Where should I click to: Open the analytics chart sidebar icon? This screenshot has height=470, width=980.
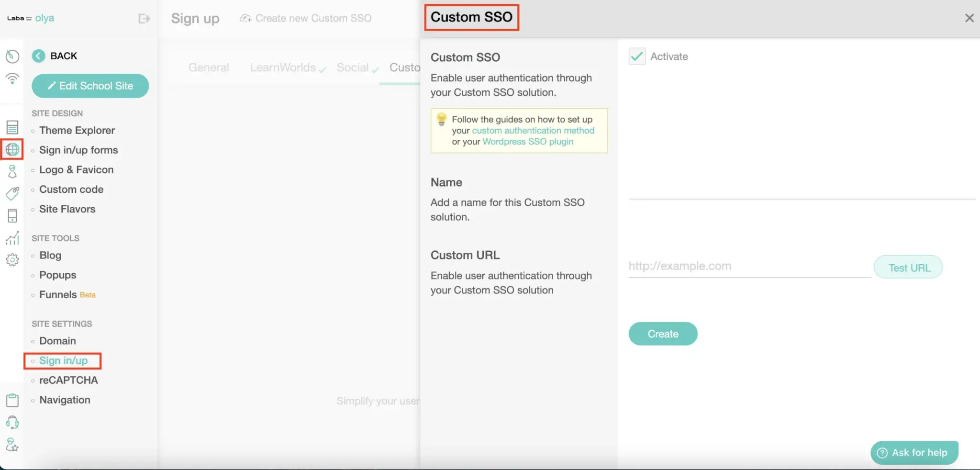click(12, 238)
